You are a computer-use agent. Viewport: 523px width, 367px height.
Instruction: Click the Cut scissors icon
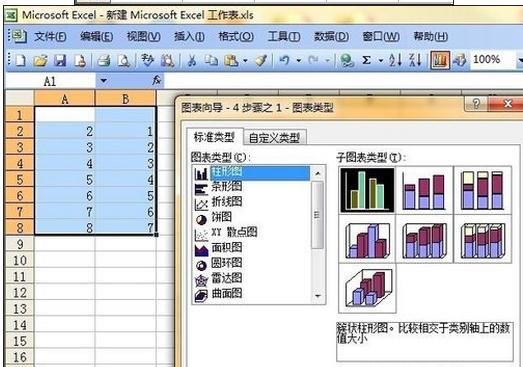pyautogui.click(x=191, y=60)
